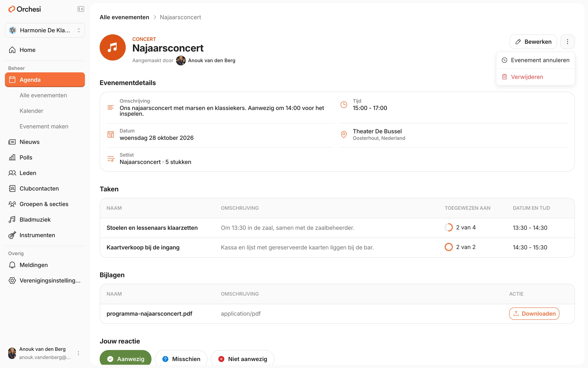Click the Nieuws newspaper icon
Screen dimensions: 588x368
[12, 142]
